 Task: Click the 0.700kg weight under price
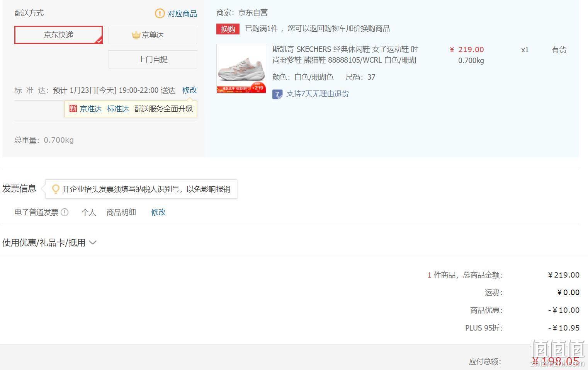pyautogui.click(x=471, y=60)
